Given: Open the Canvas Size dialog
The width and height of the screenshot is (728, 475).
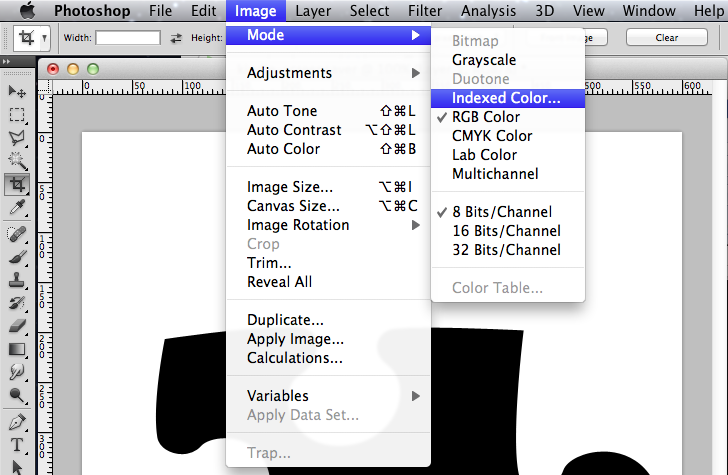Looking at the screenshot, I should 329,206.
